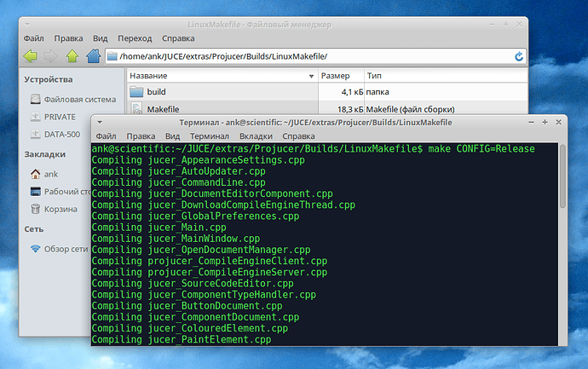
Task: Click the jucer_DocumentEditorComponent.cpp line
Action: pos(212,194)
